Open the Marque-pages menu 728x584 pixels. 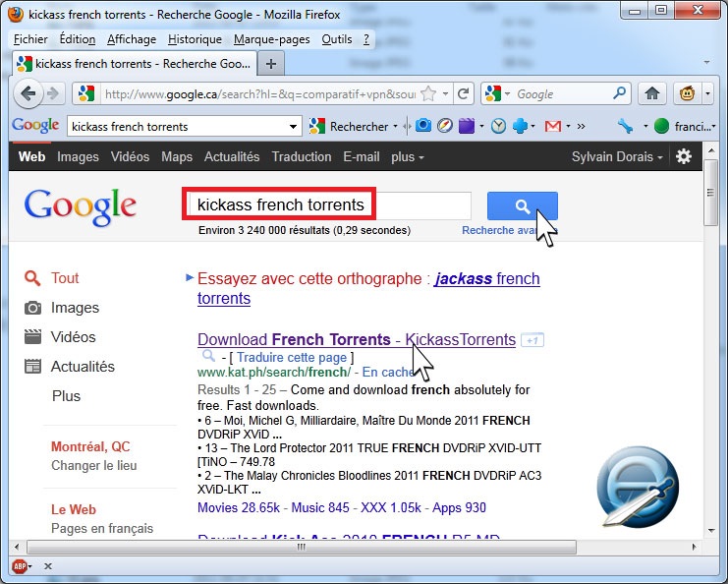click(x=271, y=39)
